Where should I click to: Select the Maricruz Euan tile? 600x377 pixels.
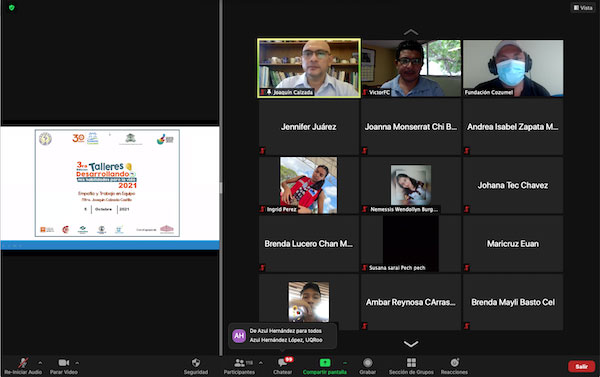(513, 244)
